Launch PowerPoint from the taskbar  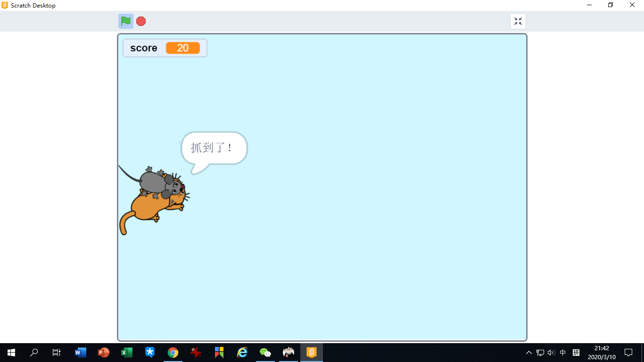click(104, 353)
